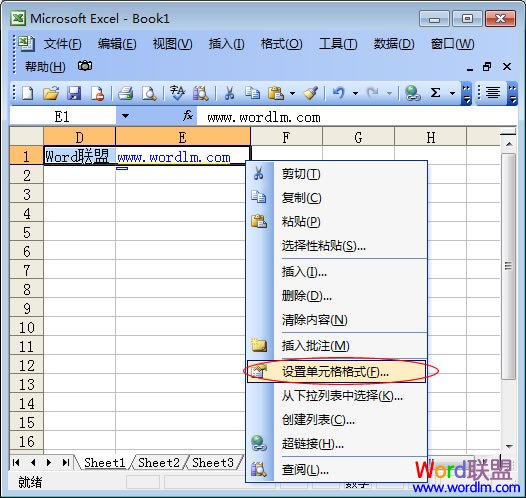Image resolution: width=526 pixels, height=498 pixels.
Task: Click the Cut scissors icon in the toolbar
Action: [229, 93]
